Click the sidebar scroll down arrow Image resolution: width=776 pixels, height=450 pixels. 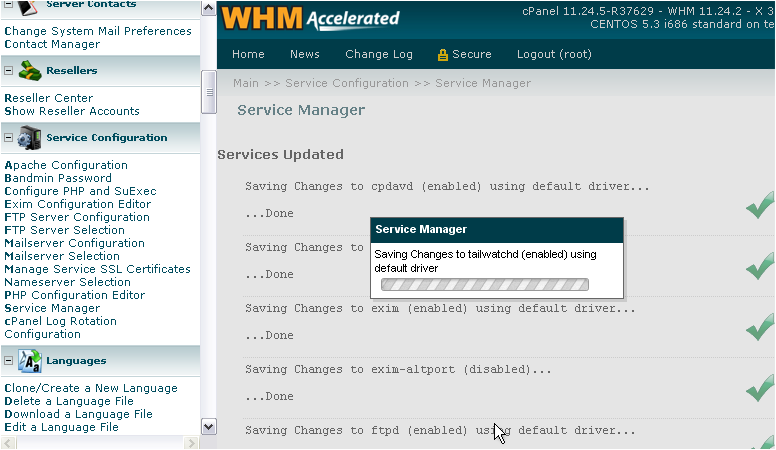[209, 426]
